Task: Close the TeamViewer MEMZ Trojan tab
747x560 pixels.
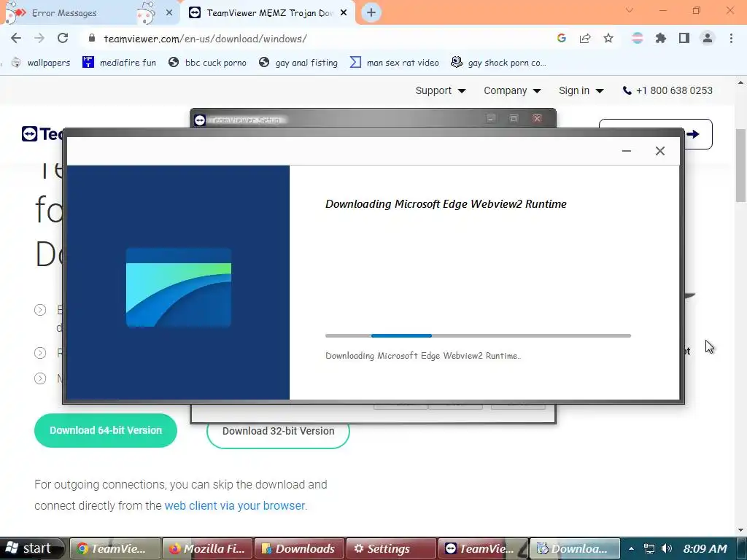Action: pyautogui.click(x=344, y=13)
